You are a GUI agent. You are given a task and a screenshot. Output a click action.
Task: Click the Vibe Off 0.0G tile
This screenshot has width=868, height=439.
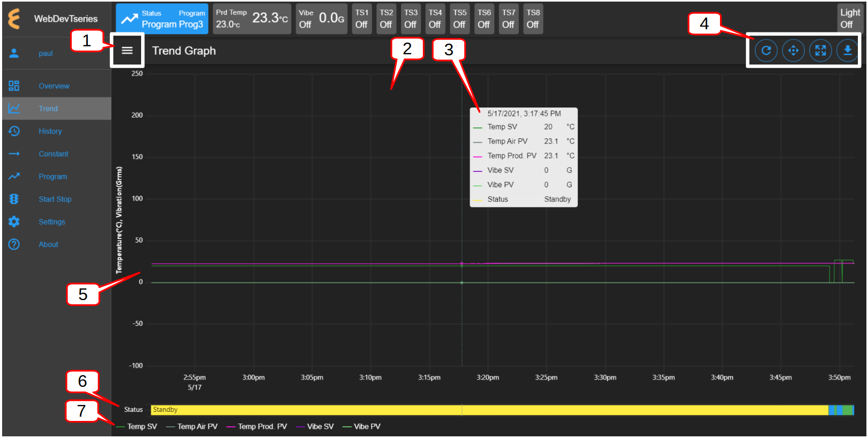coord(322,19)
